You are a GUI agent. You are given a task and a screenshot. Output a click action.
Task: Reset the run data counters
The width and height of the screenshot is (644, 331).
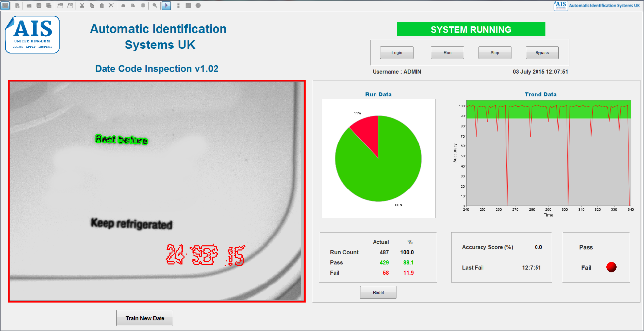[x=378, y=293]
